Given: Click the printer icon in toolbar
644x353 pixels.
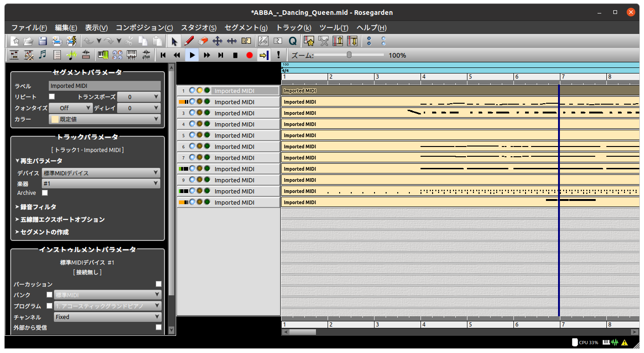Looking at the screenshot, I should coord(57,41).
